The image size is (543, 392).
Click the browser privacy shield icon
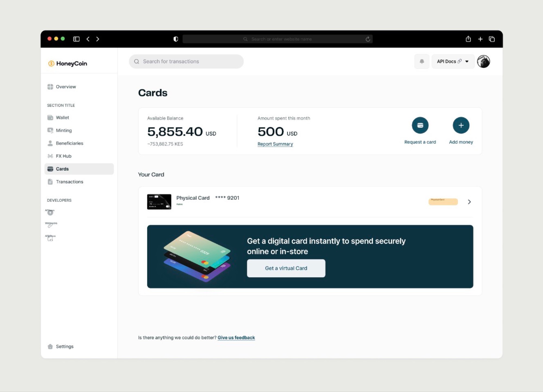click(x=176, y=39)
